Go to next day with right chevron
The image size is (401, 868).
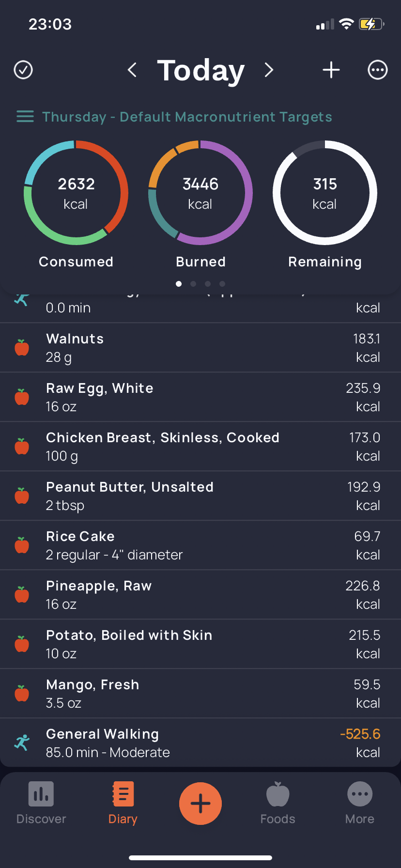[269, 70]
